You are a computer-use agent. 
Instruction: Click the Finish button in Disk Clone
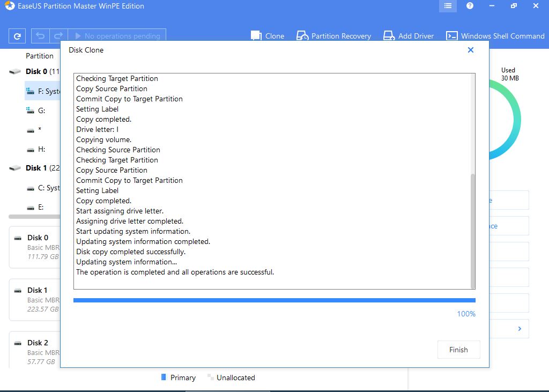[x=458, y=350]
